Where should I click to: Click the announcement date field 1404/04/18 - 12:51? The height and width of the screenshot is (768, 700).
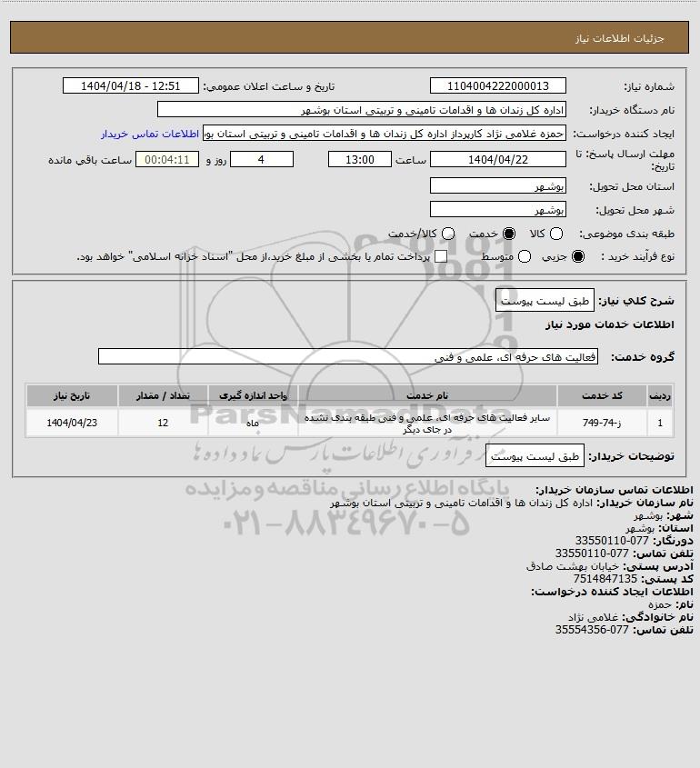click(131, 85)
